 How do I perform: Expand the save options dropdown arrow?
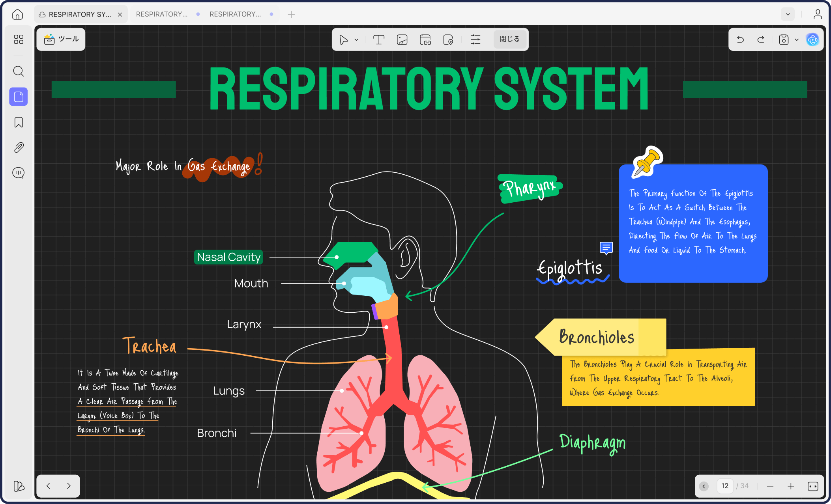click(x=797, y=40)
